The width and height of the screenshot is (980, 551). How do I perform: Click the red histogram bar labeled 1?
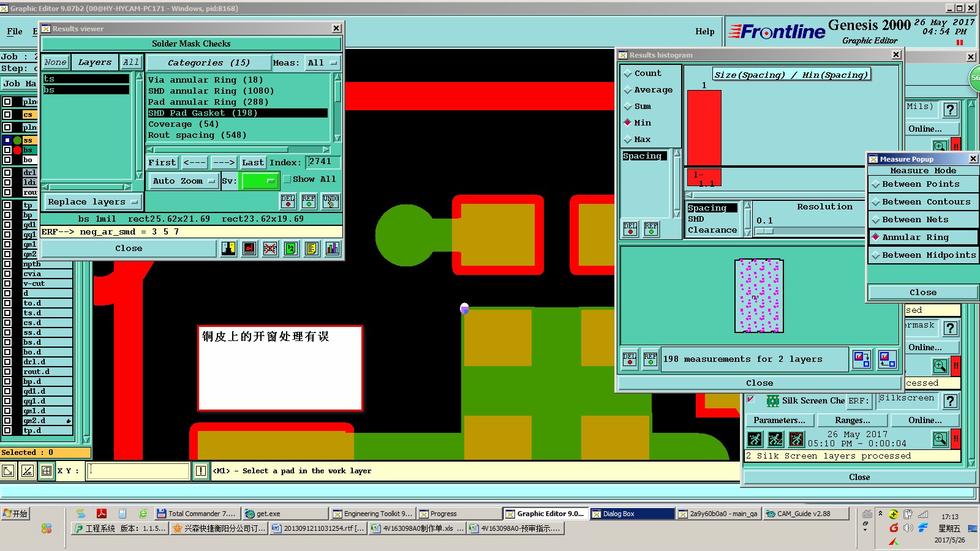[x=704, y=127]
